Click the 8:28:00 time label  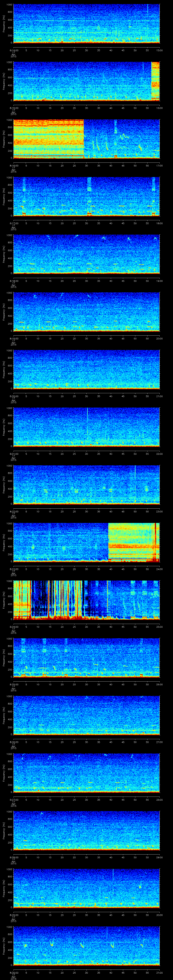[x=13, y=857]
